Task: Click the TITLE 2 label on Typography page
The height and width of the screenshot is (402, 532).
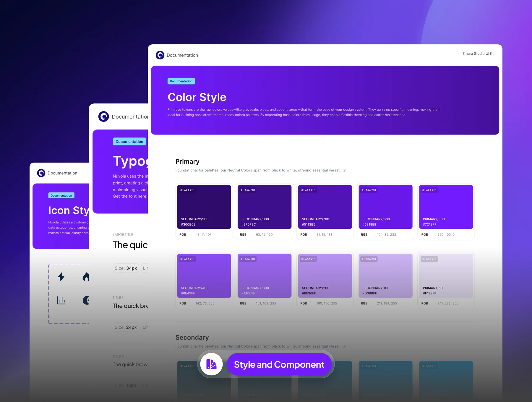Action: click(x=118, y=357)
